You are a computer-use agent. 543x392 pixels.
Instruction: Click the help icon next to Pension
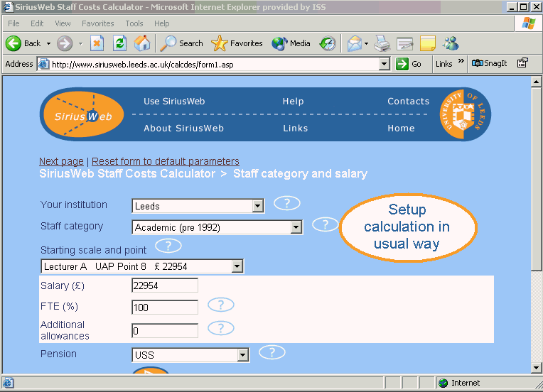[272, 352]
